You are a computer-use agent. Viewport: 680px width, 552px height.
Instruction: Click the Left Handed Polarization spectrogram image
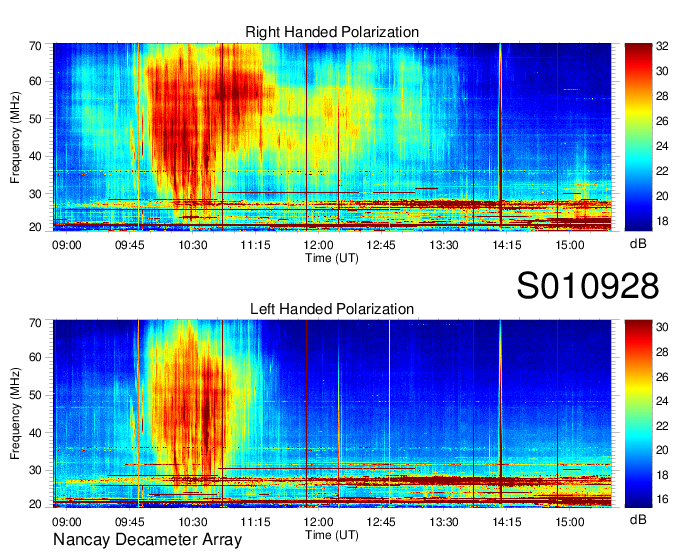tap(332, 414)
